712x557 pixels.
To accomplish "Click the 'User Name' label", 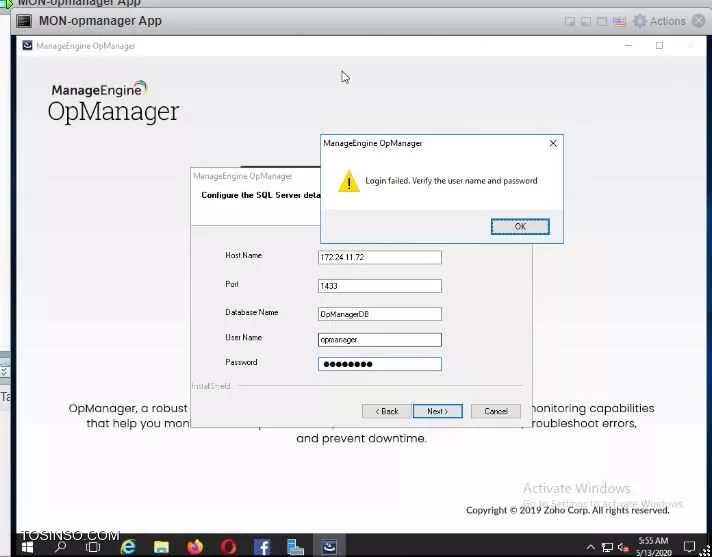I will [x=243, y=338].
